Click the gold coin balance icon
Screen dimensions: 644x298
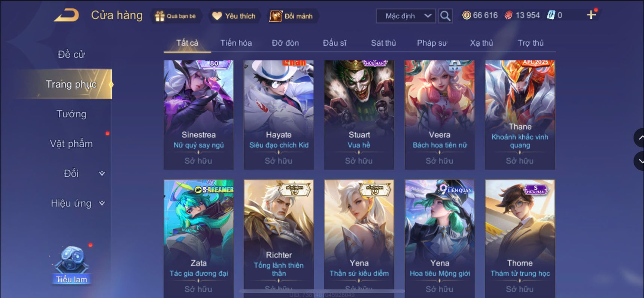click(x=467, y=15)
